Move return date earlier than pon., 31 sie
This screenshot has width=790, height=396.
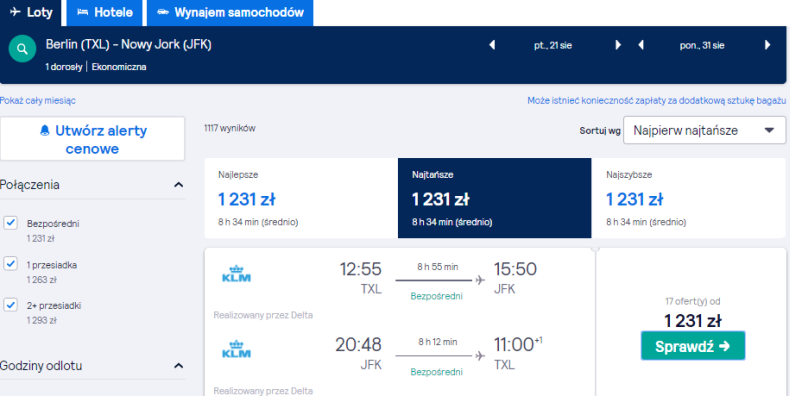tap(641, 45)
